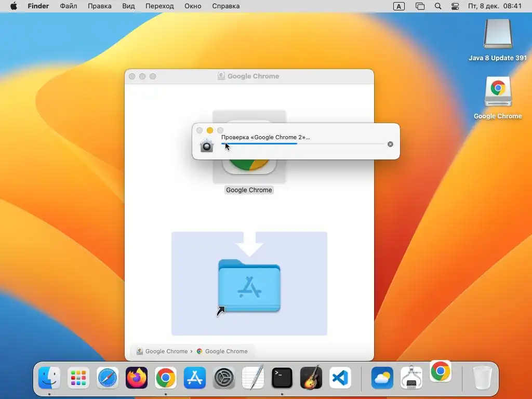Viewport: 532px width, 399px height.
Task: Open the Finder menu
Action: 38,6
